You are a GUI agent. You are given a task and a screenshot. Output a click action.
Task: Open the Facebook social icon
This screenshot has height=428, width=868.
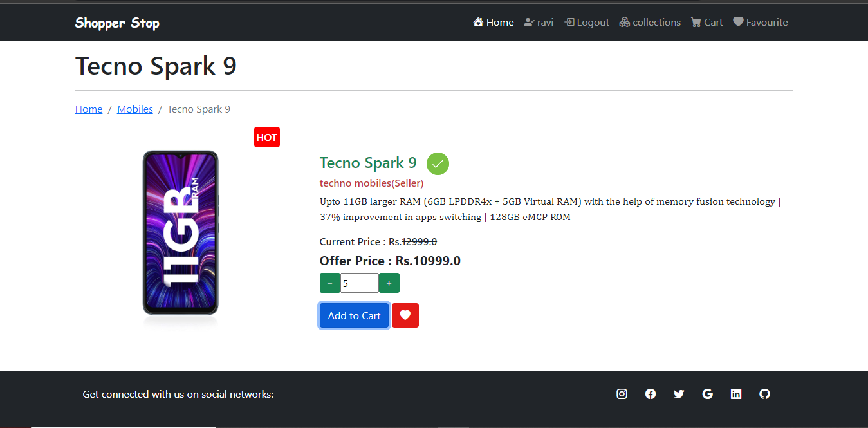[x=651, y=394]
